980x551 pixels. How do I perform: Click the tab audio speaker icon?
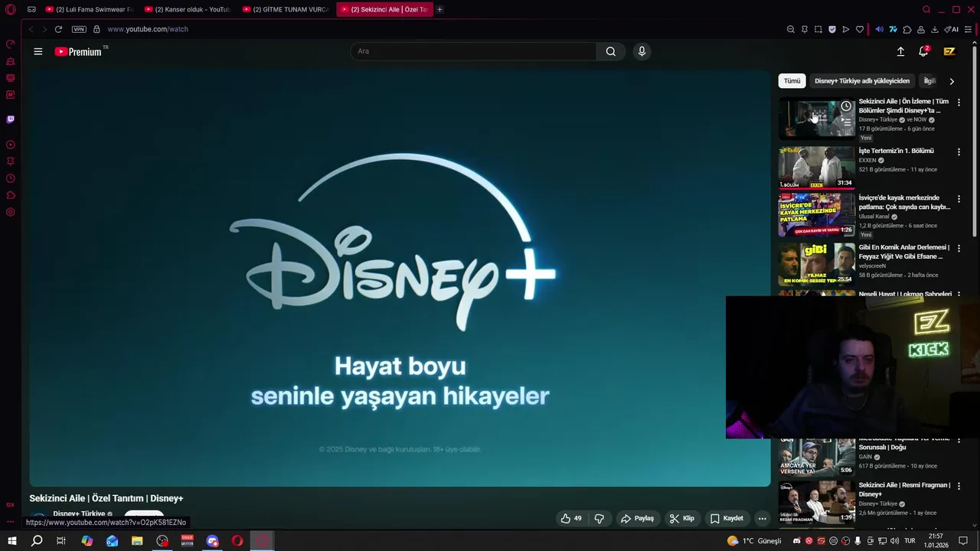pos(879,29)
